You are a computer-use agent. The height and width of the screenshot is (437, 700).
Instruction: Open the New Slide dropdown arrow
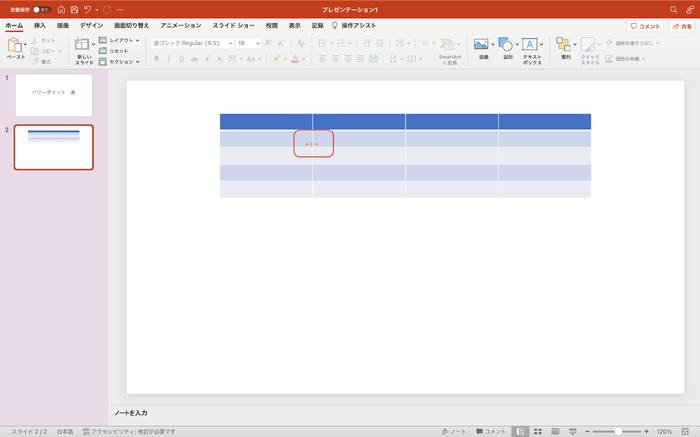(x=93, y=44)
